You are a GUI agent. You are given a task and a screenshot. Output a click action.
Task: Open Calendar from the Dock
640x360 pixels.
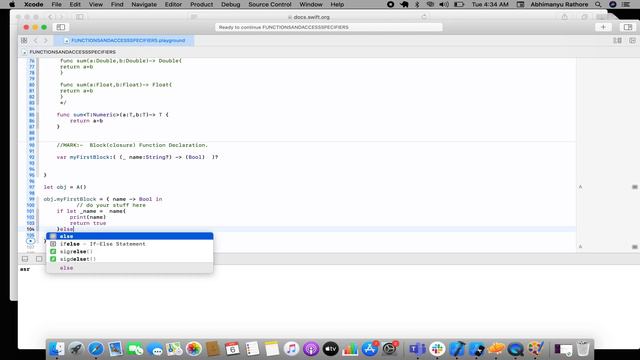pyautogui.click(x=232, y=349)
